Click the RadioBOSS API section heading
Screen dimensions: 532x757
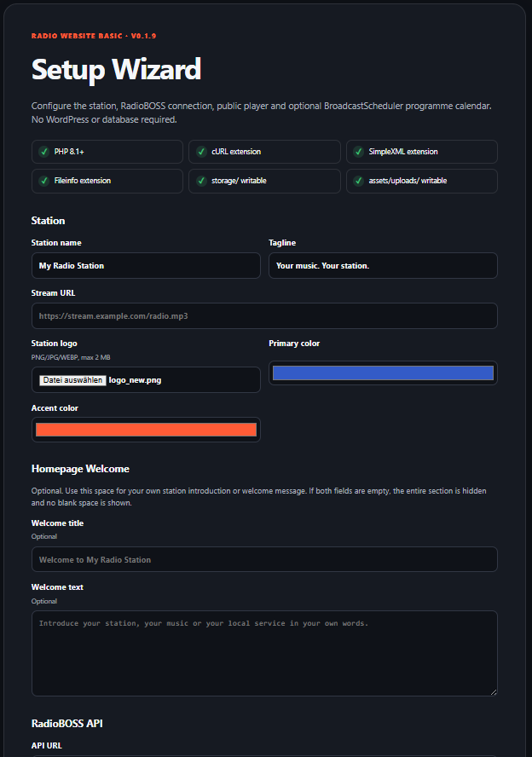67,723
